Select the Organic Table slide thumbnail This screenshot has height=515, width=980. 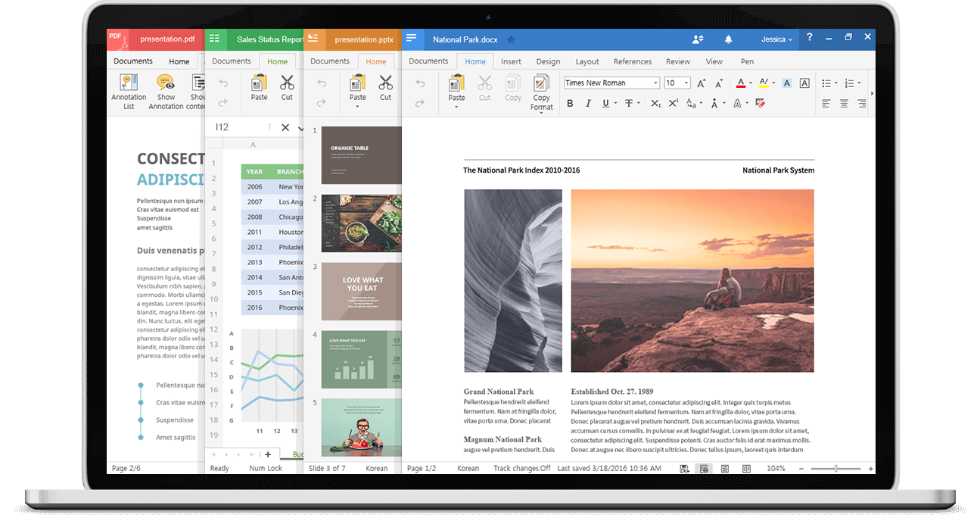(361, 155)
